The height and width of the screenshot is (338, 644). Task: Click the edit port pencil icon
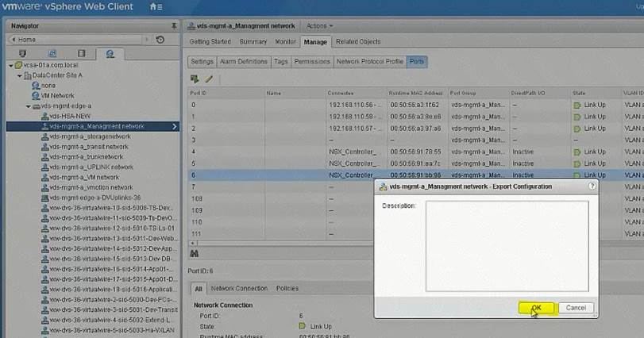(x=210, y=79)
